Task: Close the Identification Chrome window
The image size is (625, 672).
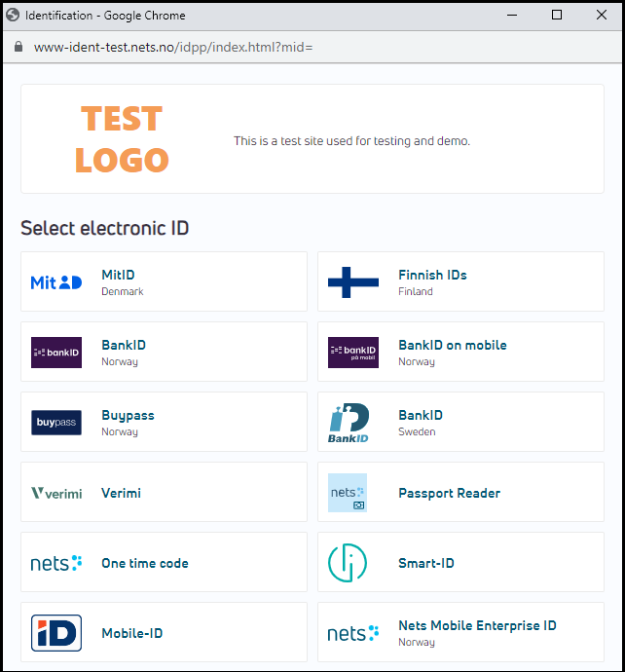Action: pos(602,15)
